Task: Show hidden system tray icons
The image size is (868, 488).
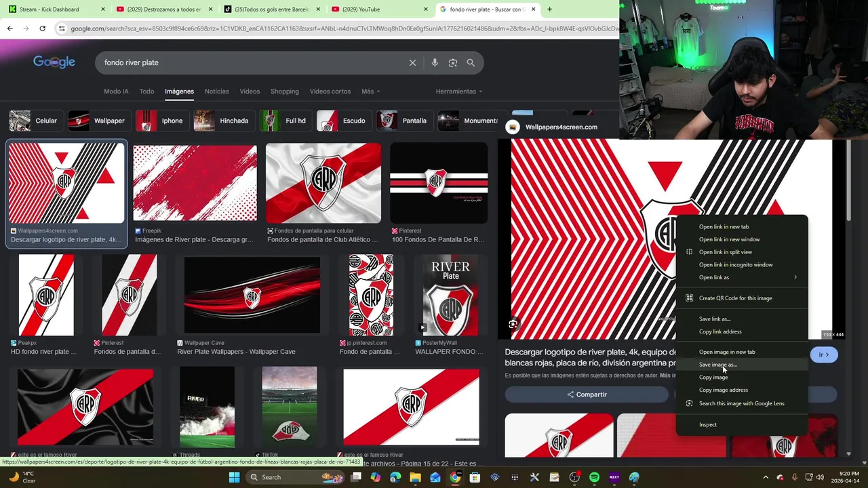Action: click(x=766, y=477)
